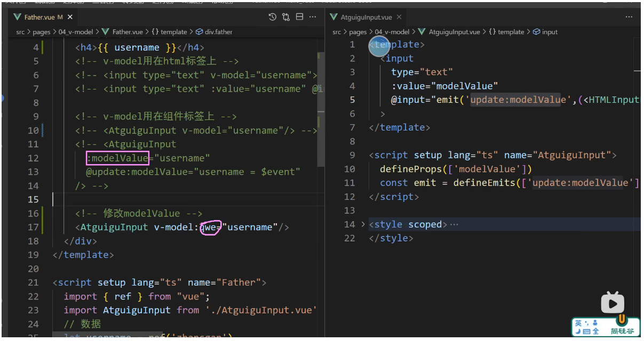
Task: Open the soft keyboard icon in IME bar
Action: tap(586, 331)
